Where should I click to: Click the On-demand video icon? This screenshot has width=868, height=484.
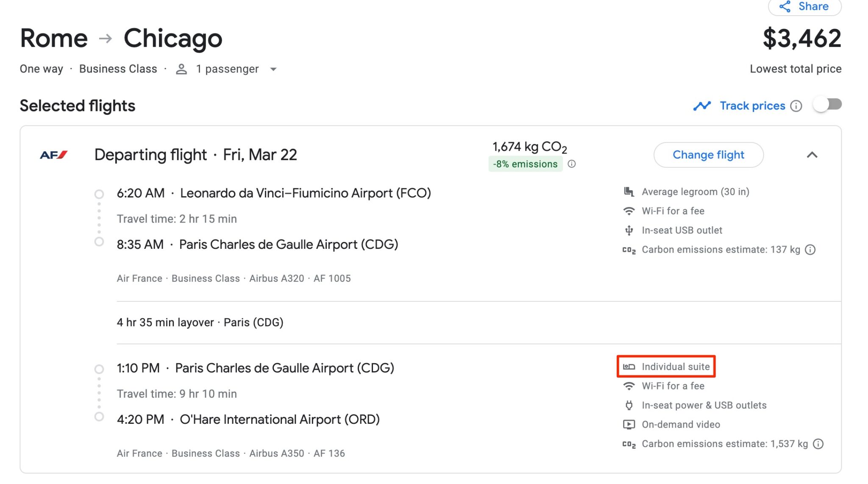pos(630,424)
